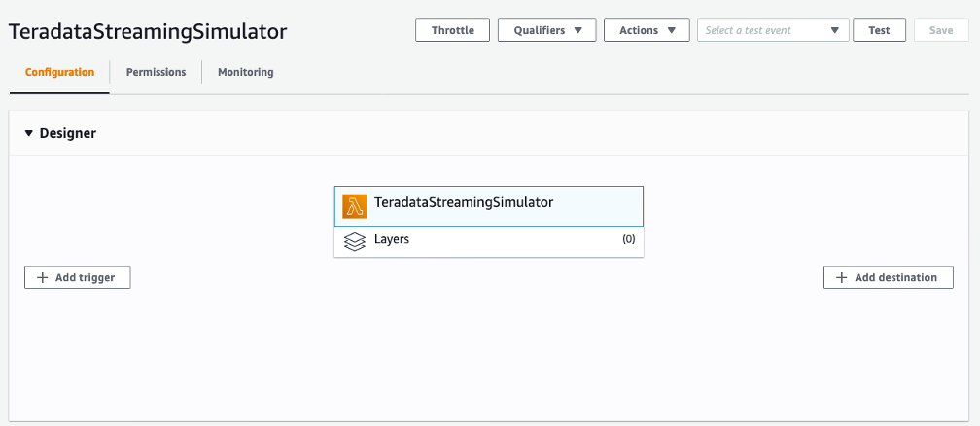The image size is (980, 426).
Task: Open the Qualifiers dropdown
Action: click(546, 30)
